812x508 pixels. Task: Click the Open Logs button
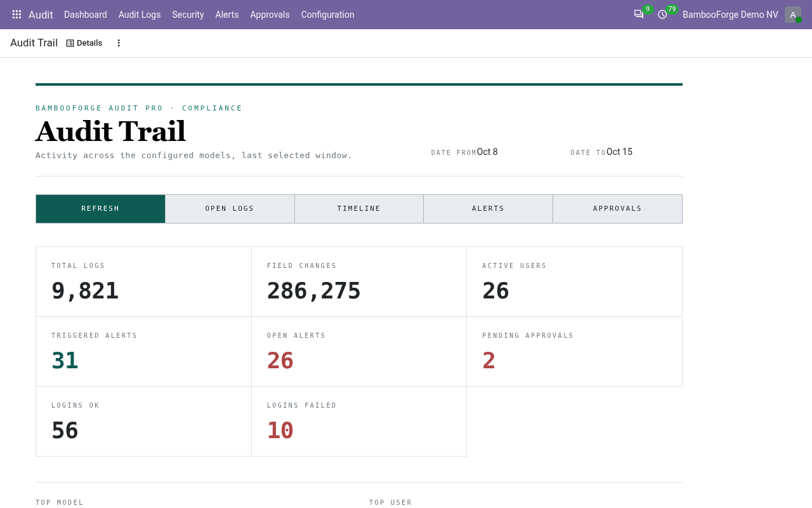tap(230, 209)
